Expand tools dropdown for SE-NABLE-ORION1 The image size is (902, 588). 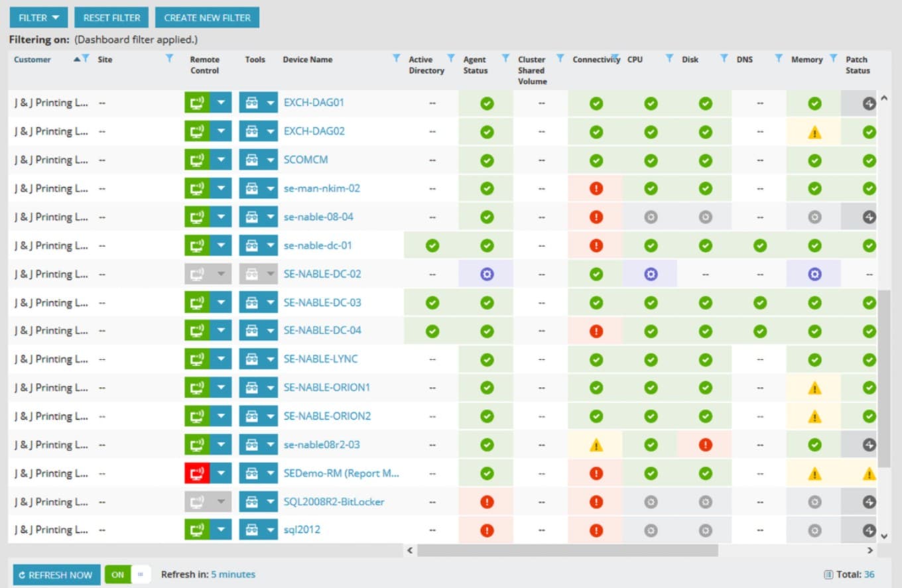270,388
